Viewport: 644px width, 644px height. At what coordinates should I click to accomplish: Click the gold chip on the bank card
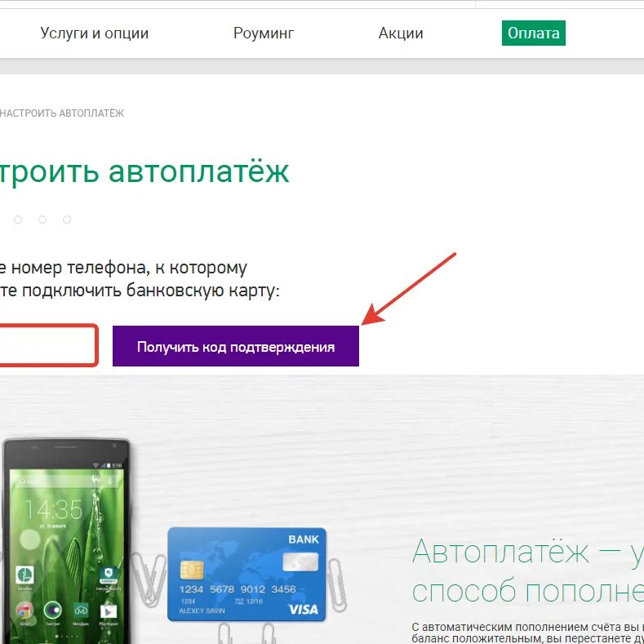[192, 570]
